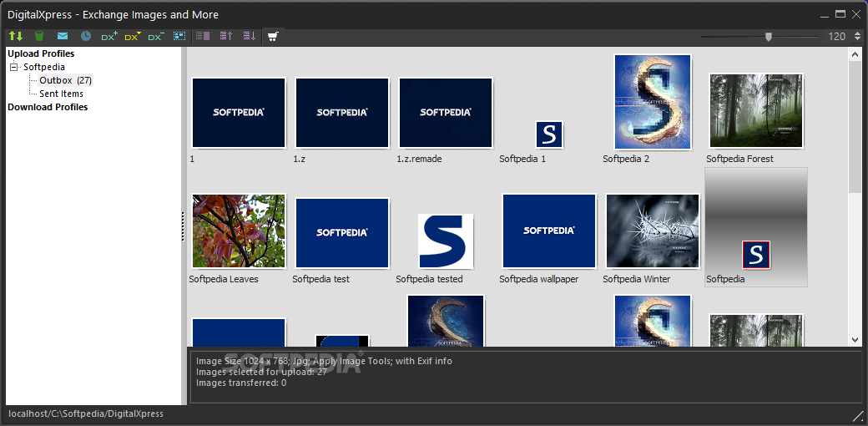
Task: Click the dotted-frame select all icon
Action: pyautogui.click(x=179, y=37)
